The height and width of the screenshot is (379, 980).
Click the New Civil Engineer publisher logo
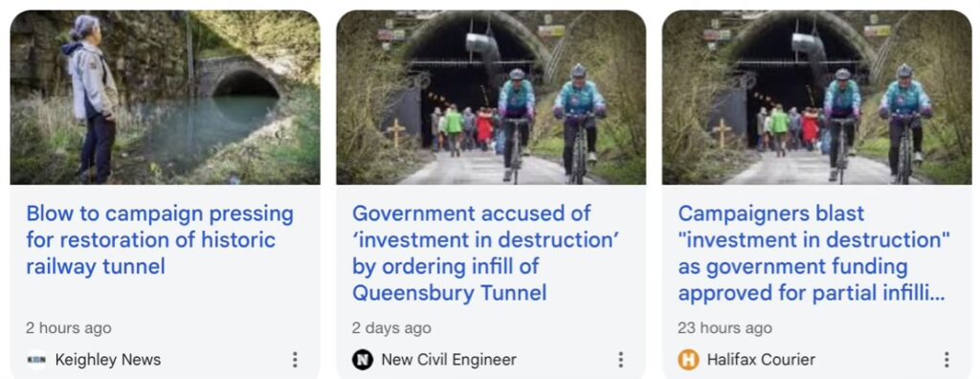click(363, 360)
